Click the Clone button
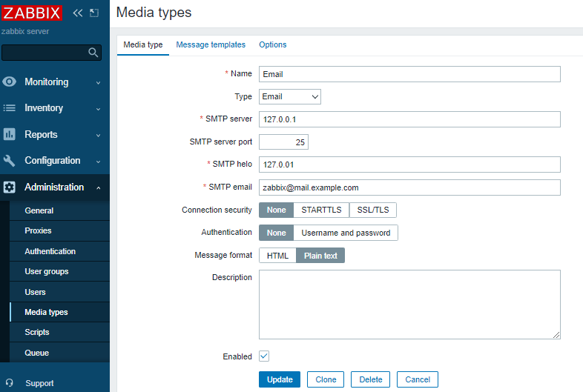 pyautogui.click(x=326, y=379)
